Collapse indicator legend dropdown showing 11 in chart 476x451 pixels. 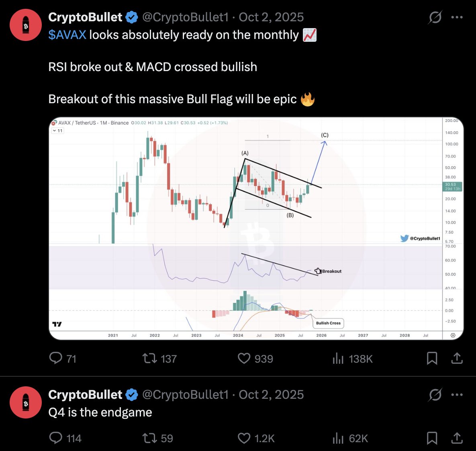point(57,131)
